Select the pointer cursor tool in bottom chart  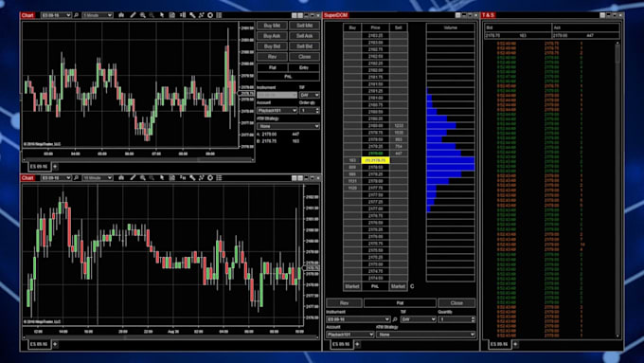click(162, 177)
